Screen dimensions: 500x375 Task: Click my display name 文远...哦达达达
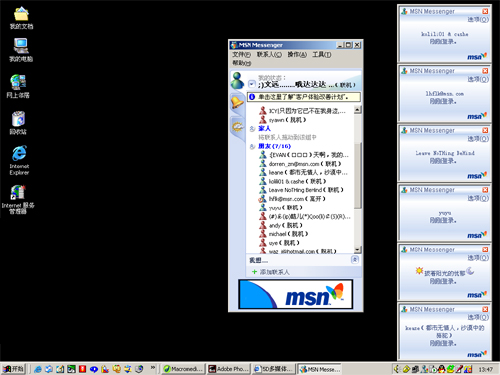tap(296, 85)
